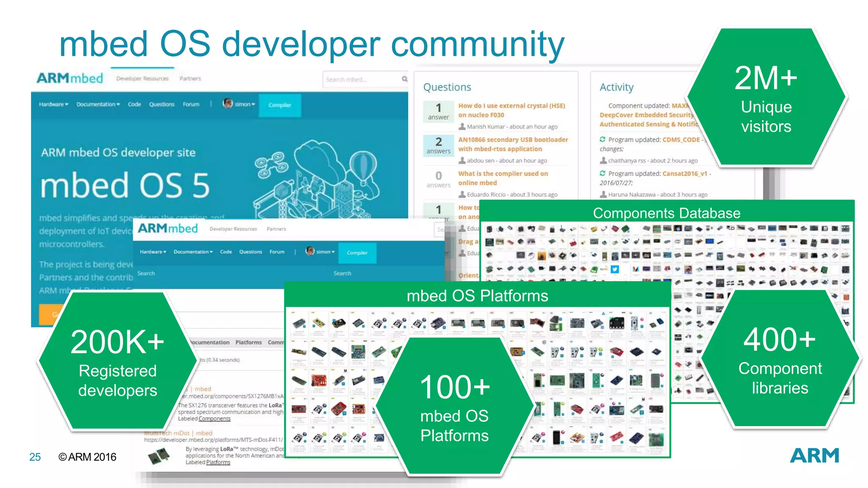This screenshot has width=868, height=488.
Task: Click the search magnifier icon in top mbed site
Action: tap(404, 79)
